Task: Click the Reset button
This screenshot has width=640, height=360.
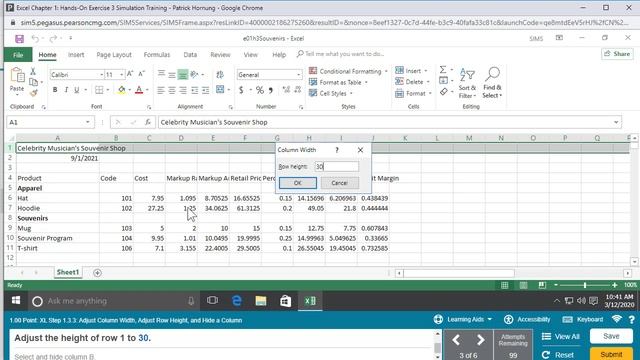Action: 558,355
